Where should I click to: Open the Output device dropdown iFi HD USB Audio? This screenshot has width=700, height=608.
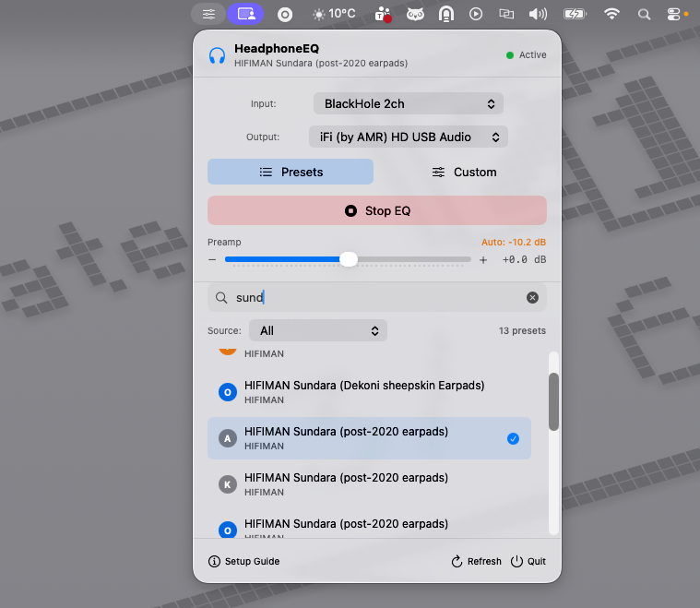tap(408, 137)
